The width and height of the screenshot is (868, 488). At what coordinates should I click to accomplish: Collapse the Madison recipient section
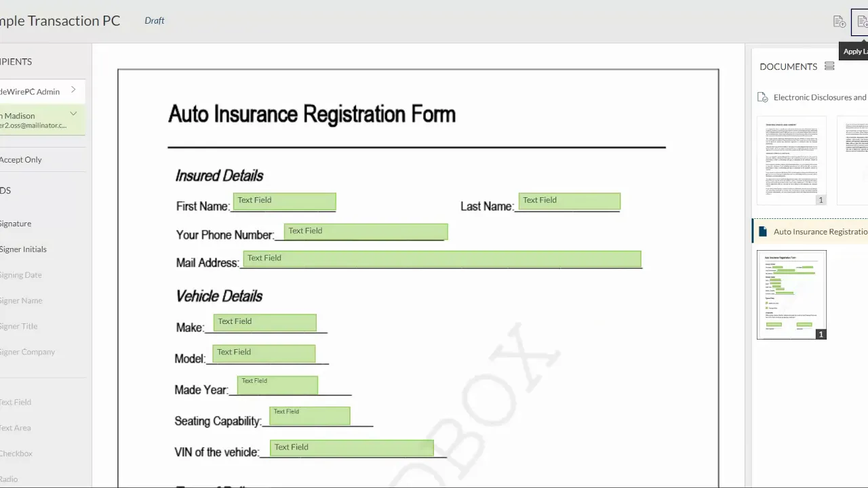click(x=73, y=114)
